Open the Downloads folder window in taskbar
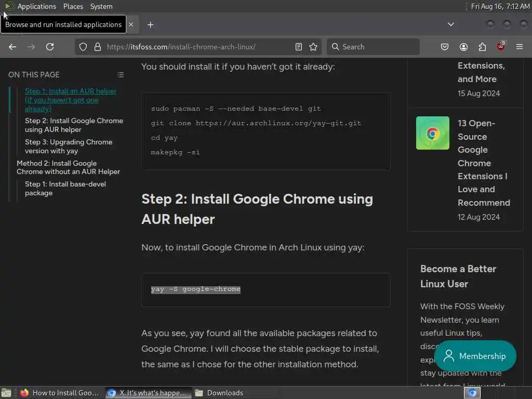The height and width of the screenshot is (399, 532). (x=220, y=393)
